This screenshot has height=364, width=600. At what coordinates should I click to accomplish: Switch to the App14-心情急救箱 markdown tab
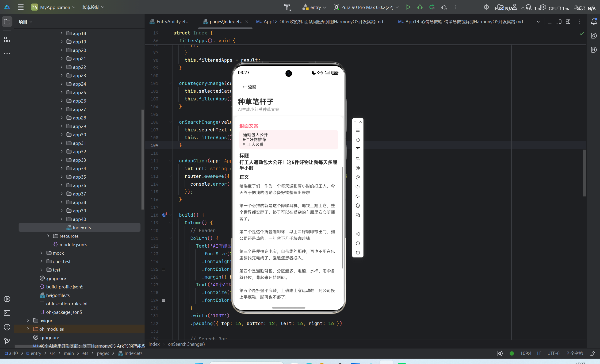point(460,22)
